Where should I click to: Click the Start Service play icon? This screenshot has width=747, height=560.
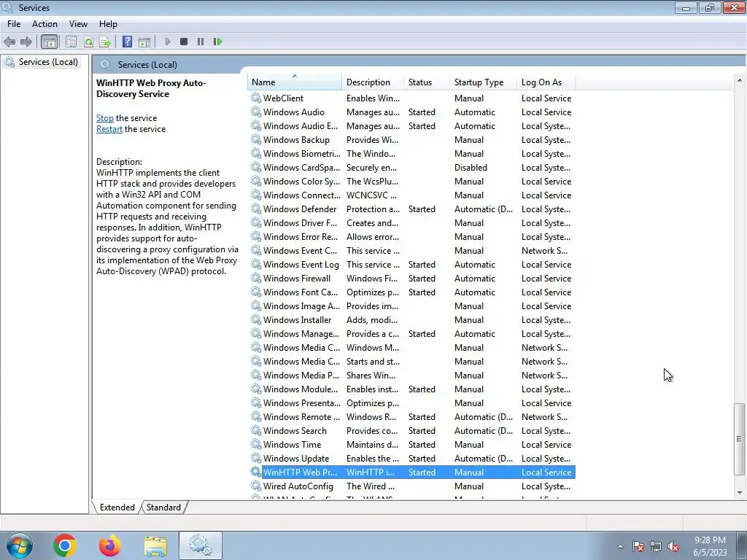pos(168,42)
